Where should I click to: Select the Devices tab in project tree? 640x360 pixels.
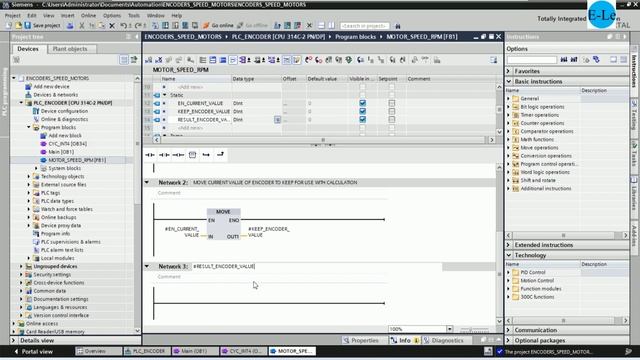pyautogui.click(x=28, y=49)
